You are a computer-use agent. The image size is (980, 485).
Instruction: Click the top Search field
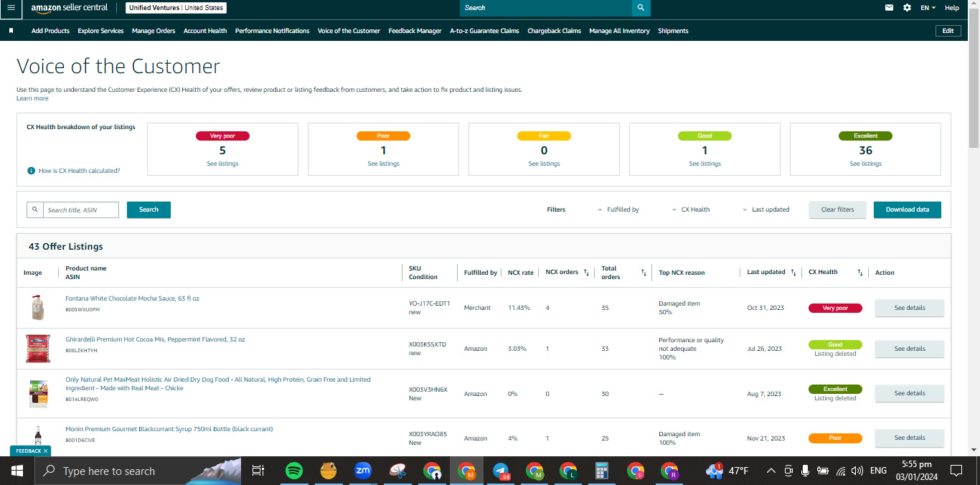point(545,8)
